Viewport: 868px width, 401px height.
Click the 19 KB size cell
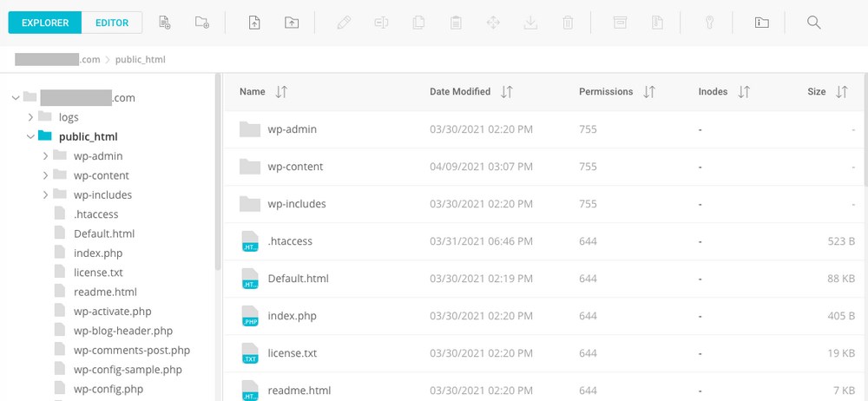pos(841,352)
